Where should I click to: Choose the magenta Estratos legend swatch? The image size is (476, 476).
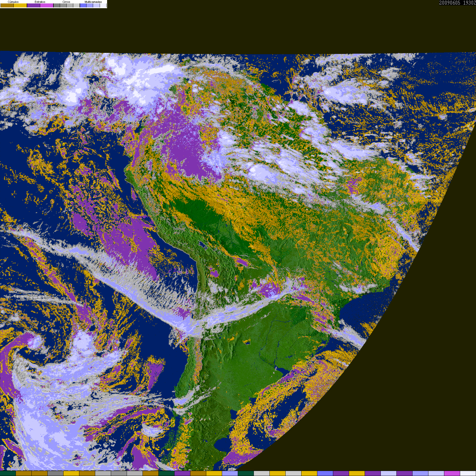(x=47, y=5)
